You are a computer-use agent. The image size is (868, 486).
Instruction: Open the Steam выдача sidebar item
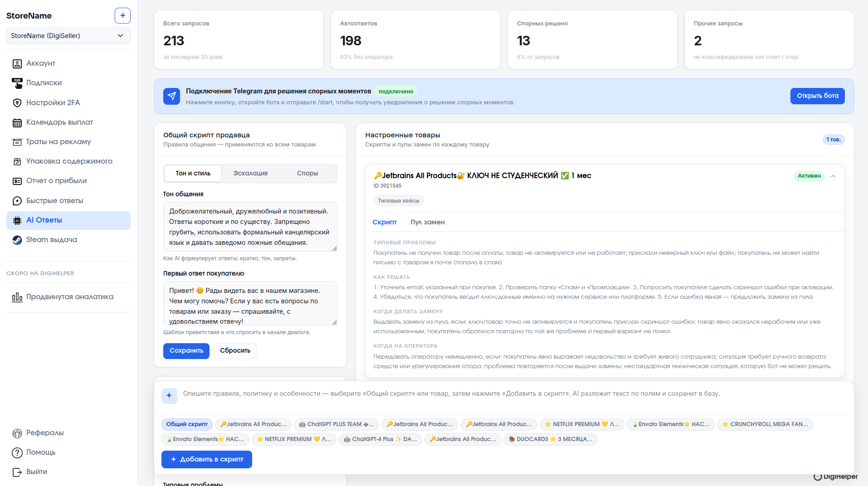coord(51,240)
